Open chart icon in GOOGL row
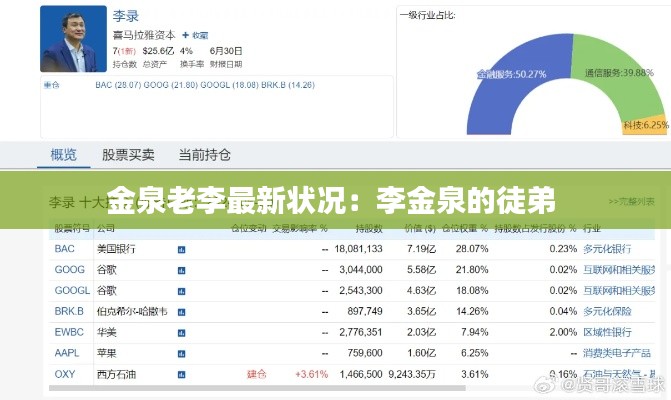 (181, 291)
